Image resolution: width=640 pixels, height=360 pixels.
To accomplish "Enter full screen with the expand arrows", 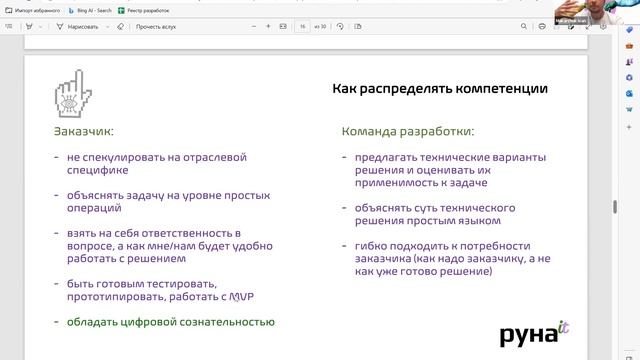I will [588, 27].
